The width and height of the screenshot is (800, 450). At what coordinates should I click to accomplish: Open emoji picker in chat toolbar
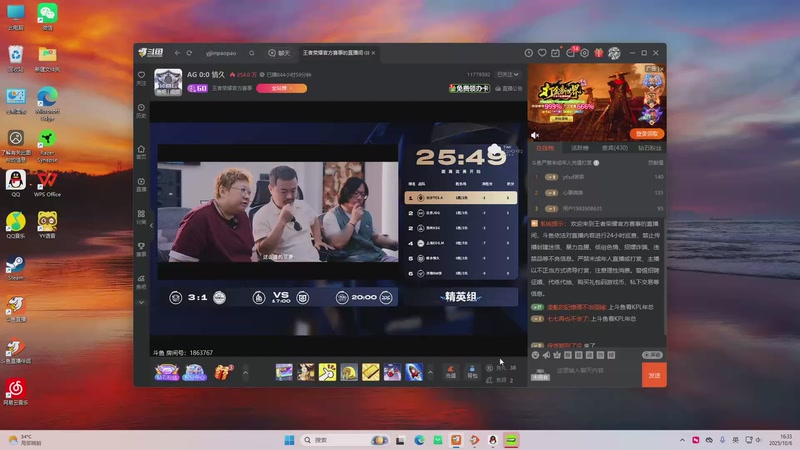(535, 355)
